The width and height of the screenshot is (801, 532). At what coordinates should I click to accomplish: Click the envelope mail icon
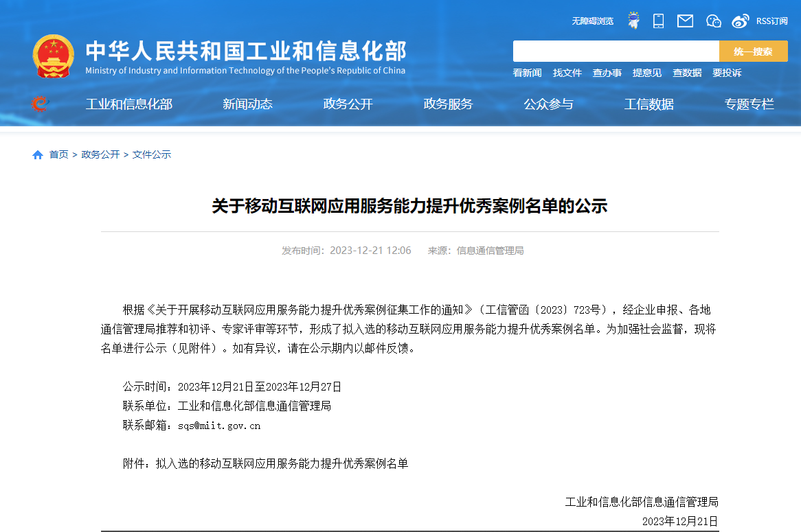pyautogui.click(x=685, y=21)
